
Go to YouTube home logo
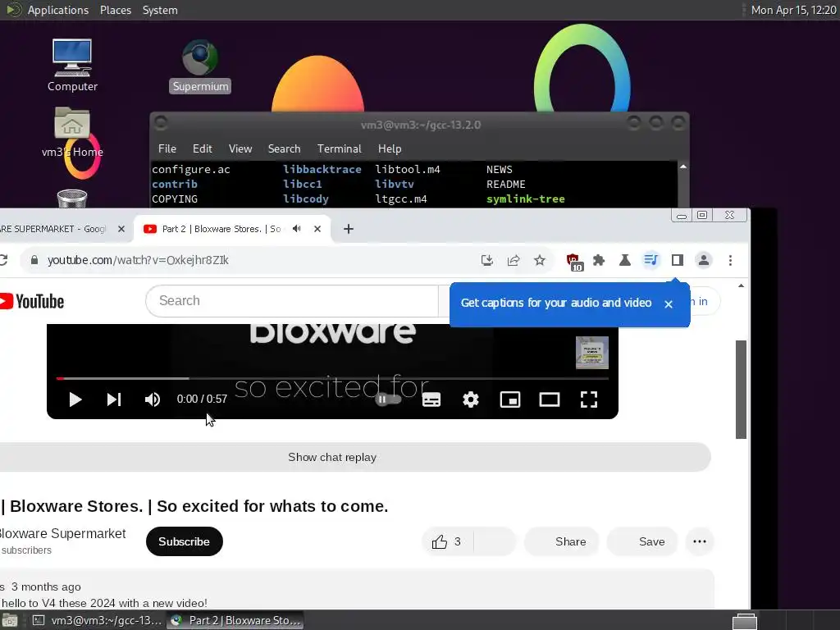32,302
